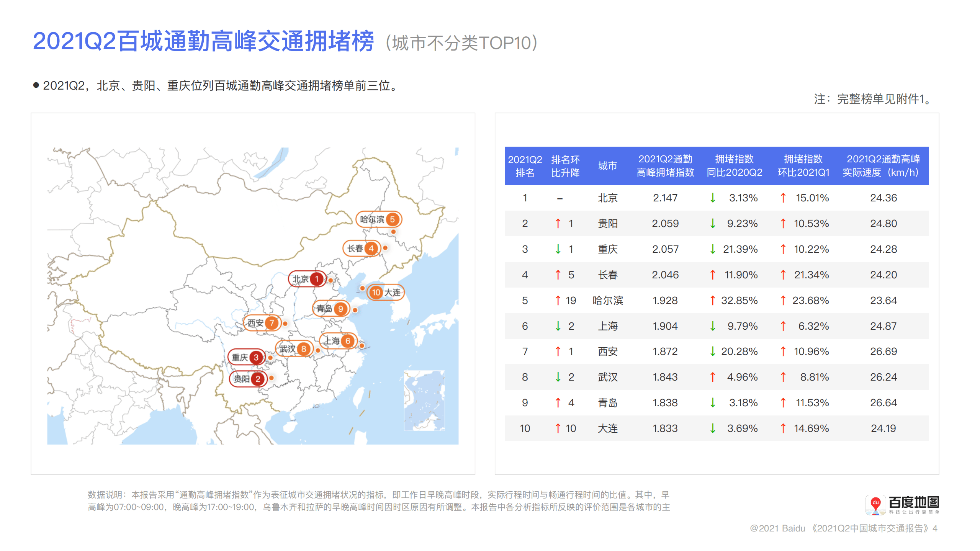980x551 pixels.
Task: Click the Xi'an rank-7 map marker
Action: pos(262,323)
